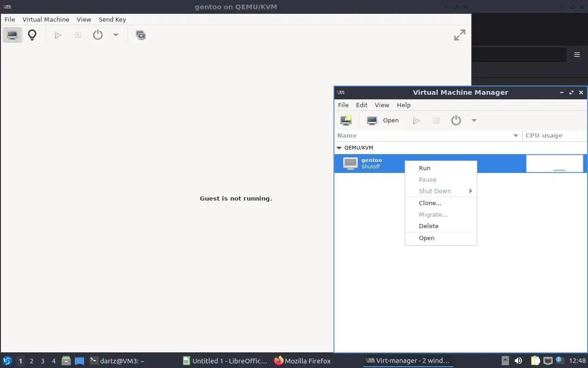The height and width of the screenshot is (368, 588).
Task: Maximize the Virtual Machine Manager window
Action: click(x=571, y=92)
